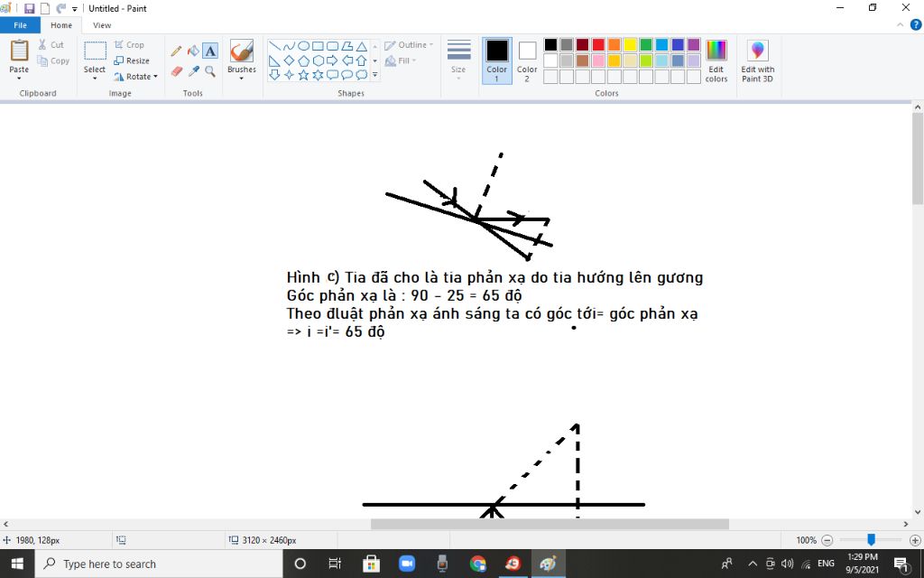Select the Fill with color bucket tool
Screen dimensions: 924x578
click(x=193, y=51)
